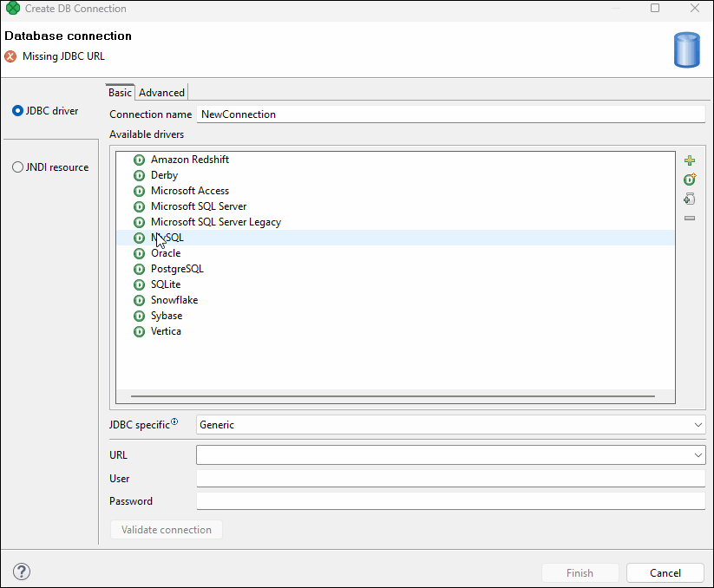Click the Cancel button
The width and height of the screenshot is (714, 588).
(665, 572)
